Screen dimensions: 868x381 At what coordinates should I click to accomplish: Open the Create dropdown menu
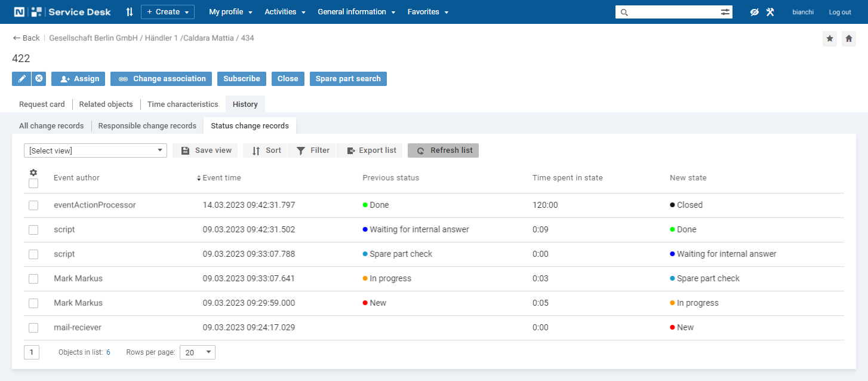coord(168,12)
